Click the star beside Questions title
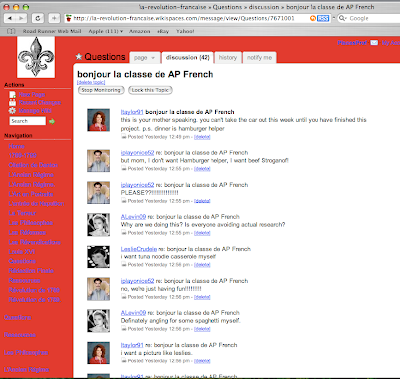The height and width of the screenshot is (379, 400). [x=79, y=57]
